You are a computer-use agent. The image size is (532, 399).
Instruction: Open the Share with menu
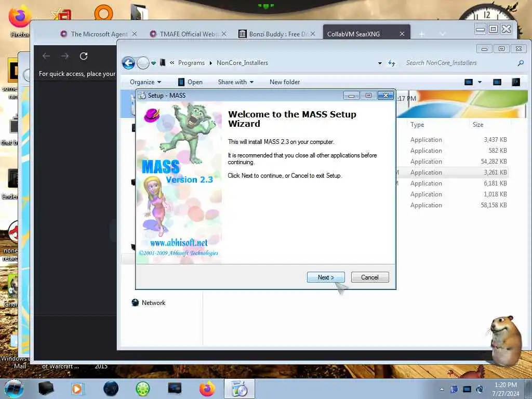coord(236,82)
